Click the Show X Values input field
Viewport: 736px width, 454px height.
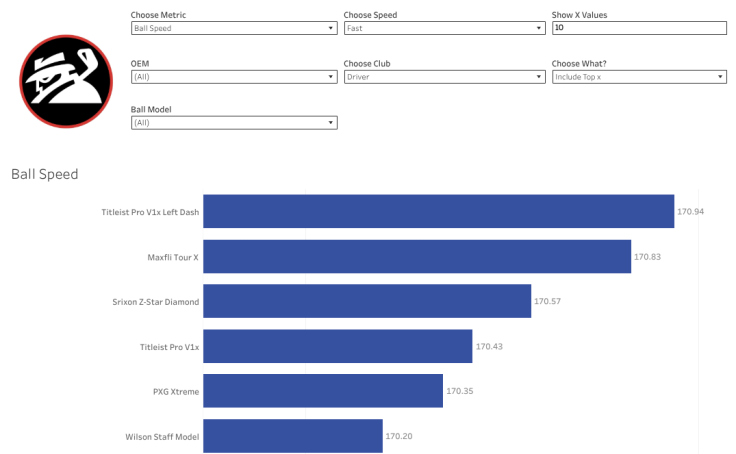[x=638, y=29]
